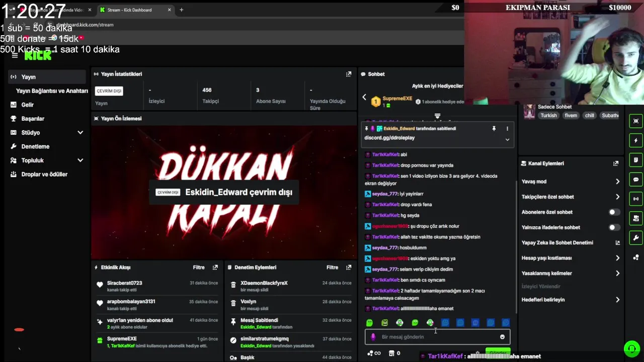Screen dimensions: 644x362
Task: Click the first green emote in the emote row
Action: click(x=369, y=323)
